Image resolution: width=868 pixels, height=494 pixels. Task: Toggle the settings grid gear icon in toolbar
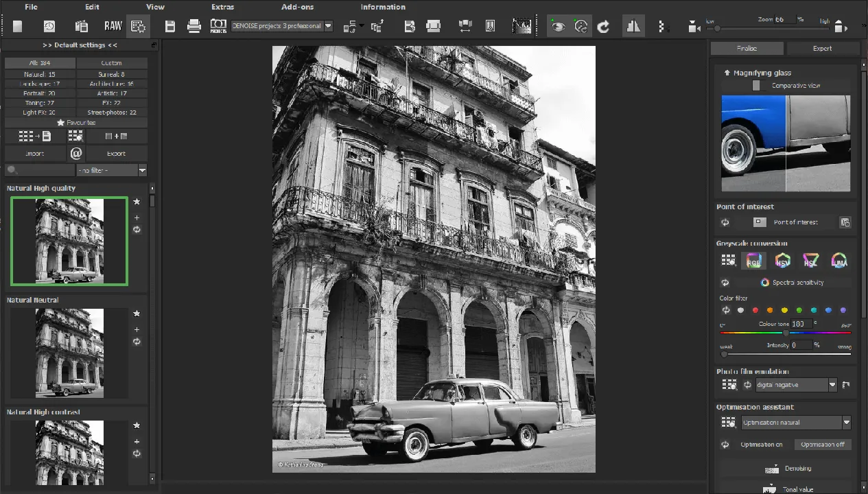(x=138, y=26)
